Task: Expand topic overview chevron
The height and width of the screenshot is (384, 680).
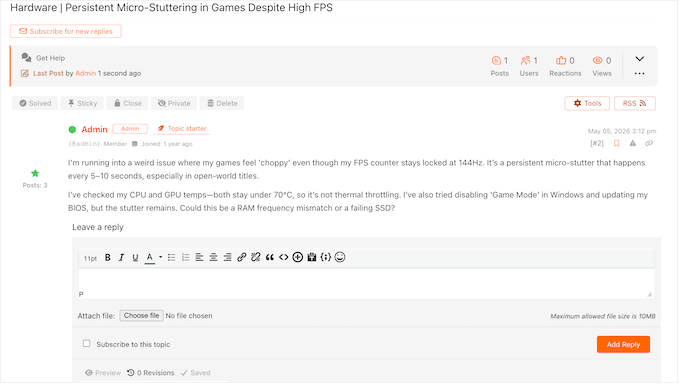Action: pyautogui.click(x=640, y=59)
